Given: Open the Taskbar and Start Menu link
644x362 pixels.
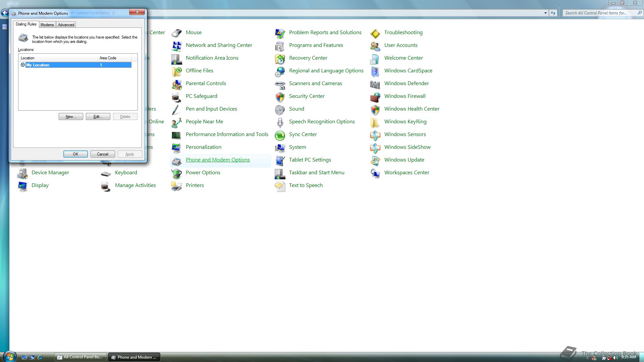Looking at the screenshot, I should [317, 173].
